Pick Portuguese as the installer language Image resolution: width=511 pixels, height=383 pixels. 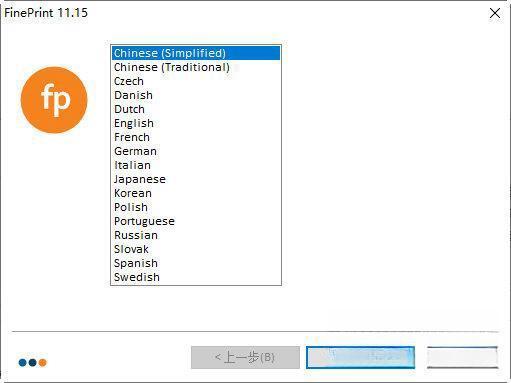196,221
